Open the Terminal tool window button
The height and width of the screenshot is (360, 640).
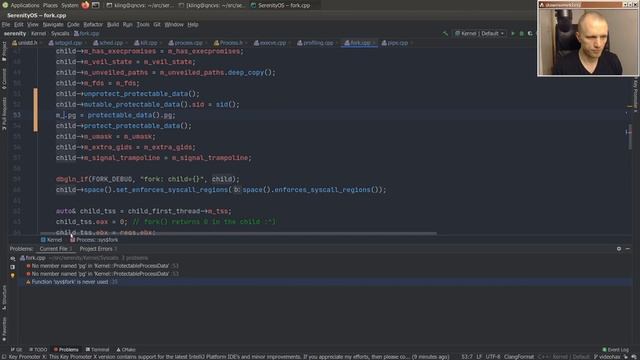tap(98, 350)
